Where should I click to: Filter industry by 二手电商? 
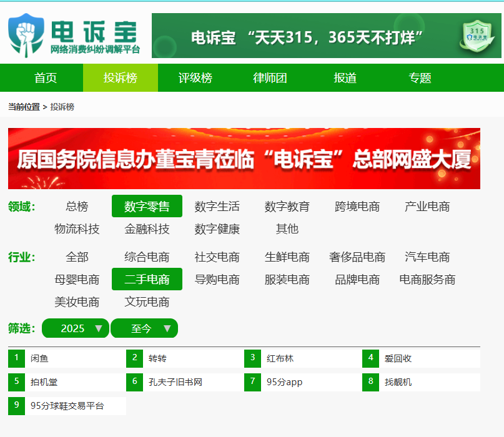147,279
